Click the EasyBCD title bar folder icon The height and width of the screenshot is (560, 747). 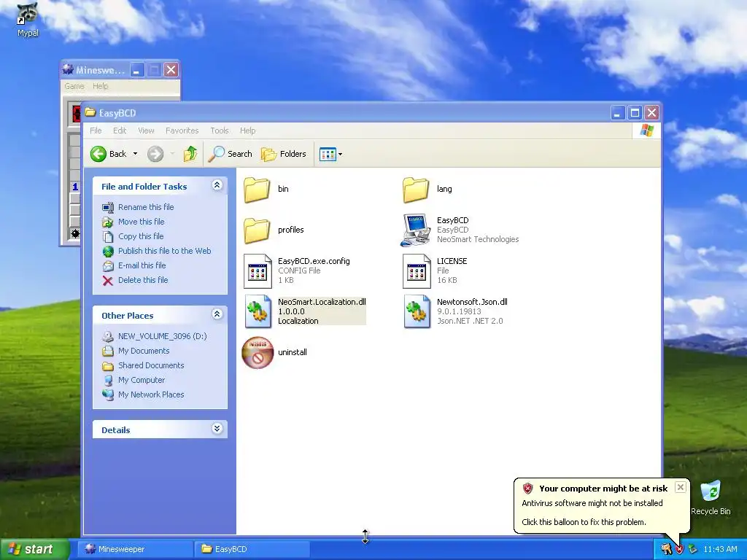tap(90, 112)
